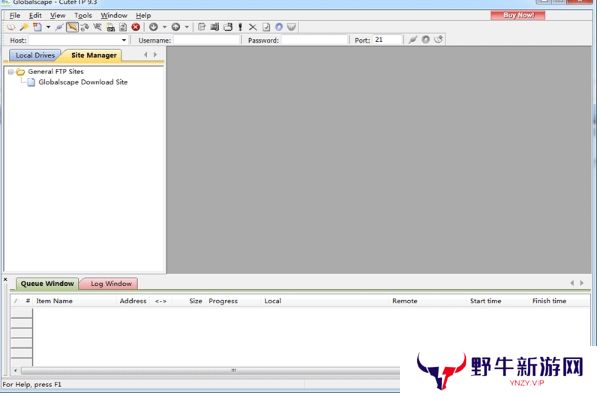Click the Buy Now! button
This screenshot has width=600, height=396.
(x=518, y=15)
